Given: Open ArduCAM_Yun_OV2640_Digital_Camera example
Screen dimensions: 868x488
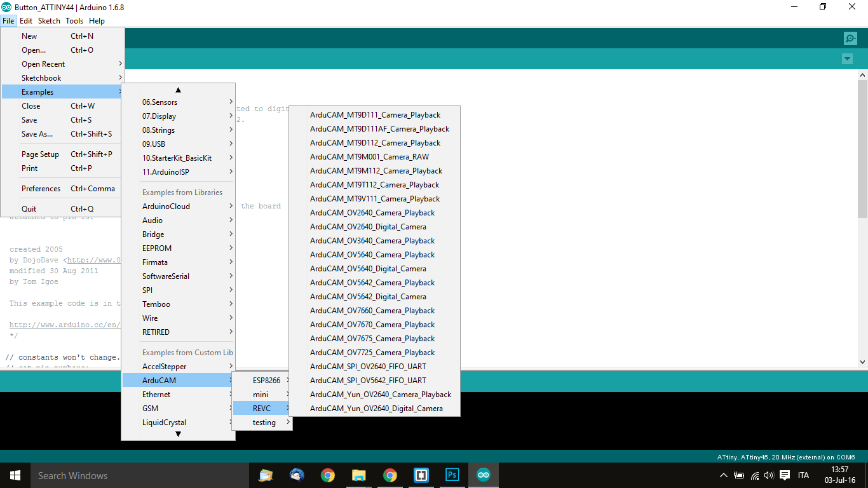Looking at the screenshot, I should tap(374, 409).
